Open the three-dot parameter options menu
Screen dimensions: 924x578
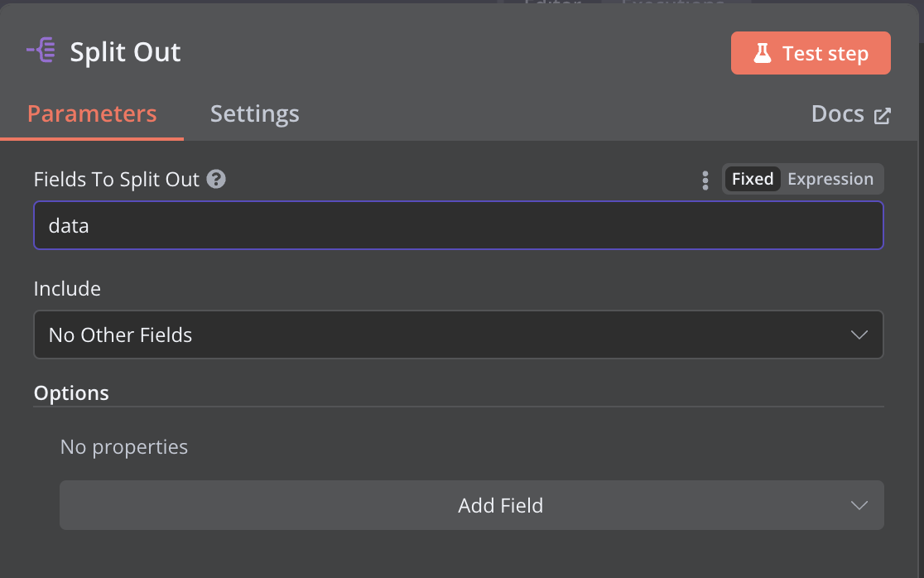point(705,180)
